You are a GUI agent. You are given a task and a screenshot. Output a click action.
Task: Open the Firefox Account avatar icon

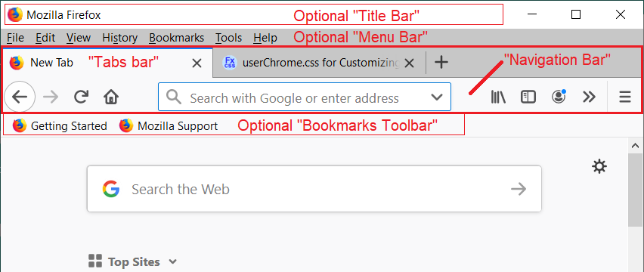pos(559,97)
